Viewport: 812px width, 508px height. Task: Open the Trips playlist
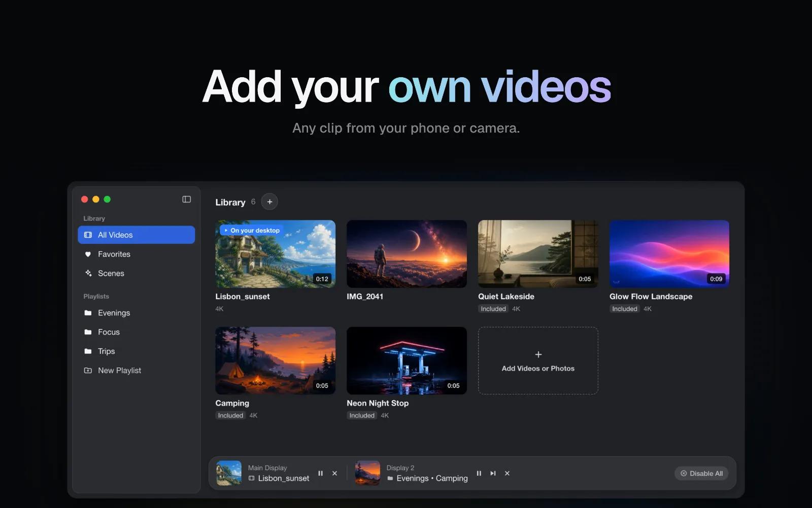(x=136, y=351)
